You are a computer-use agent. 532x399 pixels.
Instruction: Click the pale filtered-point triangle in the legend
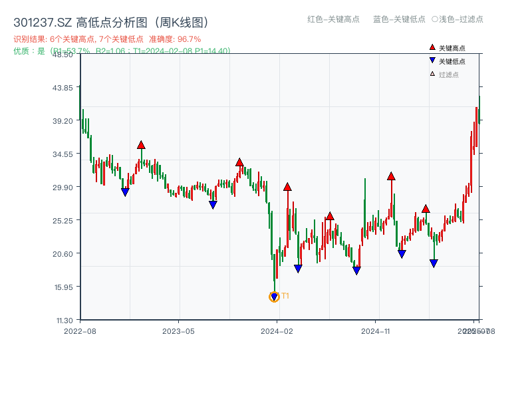pos(432,74)
